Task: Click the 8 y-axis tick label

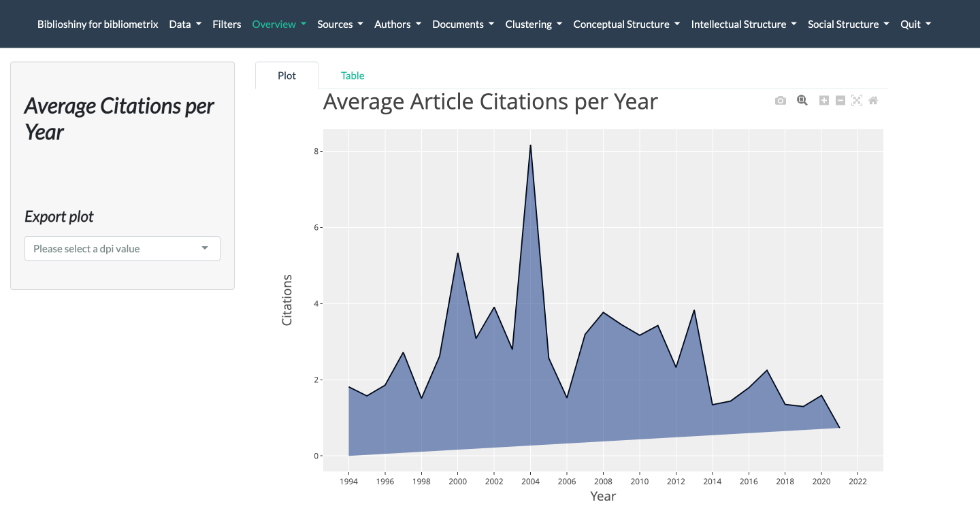Action: (x=316, y=151)
